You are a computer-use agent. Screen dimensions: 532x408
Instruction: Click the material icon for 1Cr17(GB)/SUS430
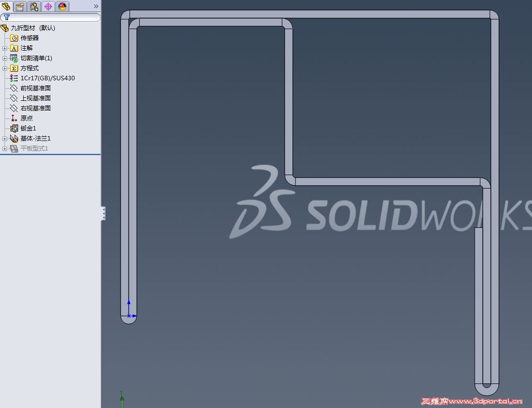pos(14,78)
